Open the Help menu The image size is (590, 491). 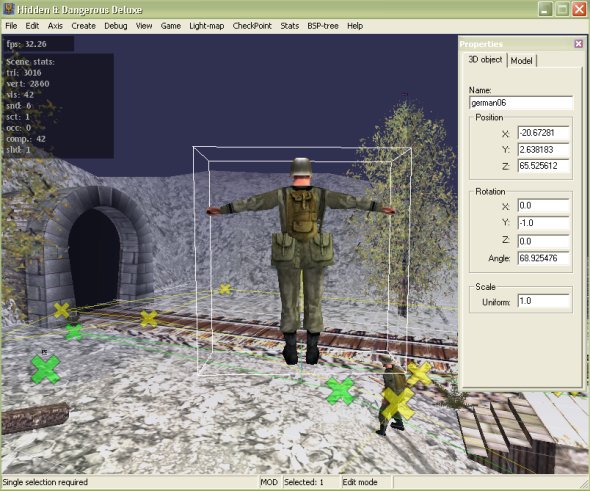[x=355, y=26]
